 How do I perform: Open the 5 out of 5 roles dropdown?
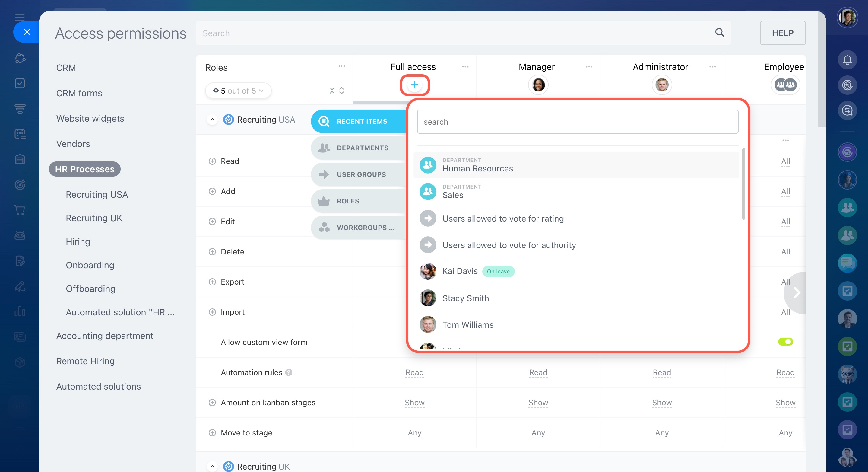pyautogui.click(x=238, y=90)
